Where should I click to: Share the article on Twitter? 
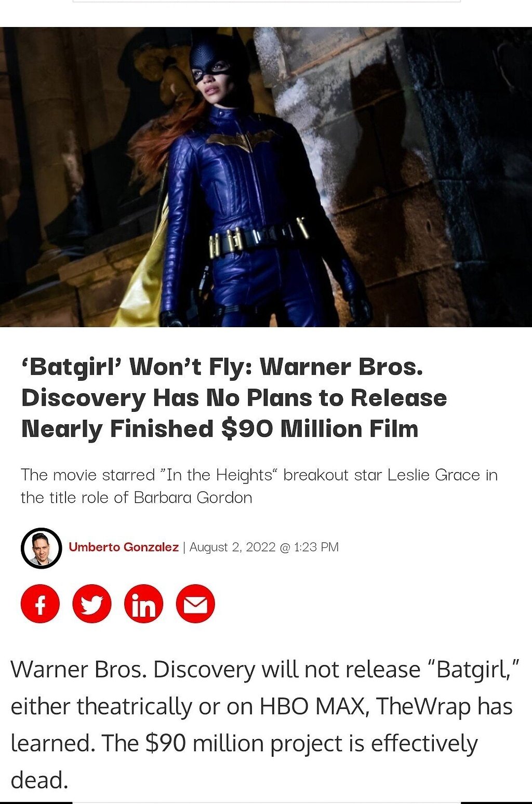click(92, 604)
